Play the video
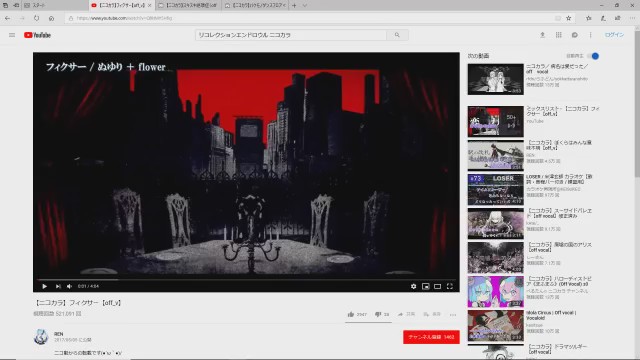 click(44, 287)
